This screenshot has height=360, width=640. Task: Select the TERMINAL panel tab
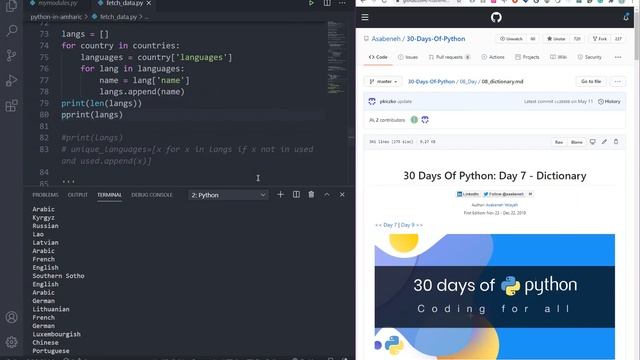(109, 195)
